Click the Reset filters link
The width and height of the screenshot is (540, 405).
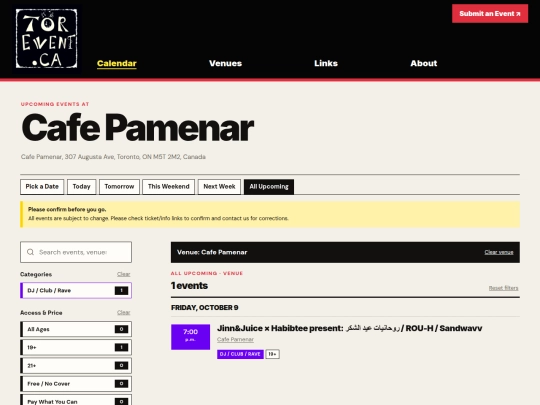(503, 288)
